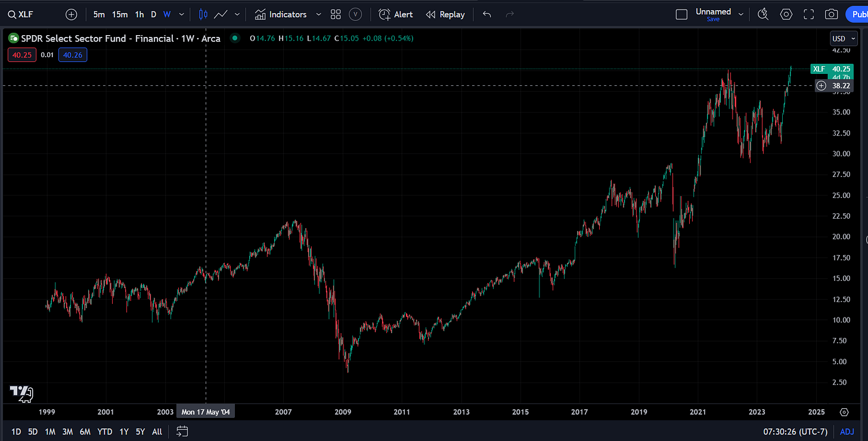Image resolution: width=868 pixels, height=441 pixels.
Task: Click the red 40.25 sell price button
Action: point(22,55)
